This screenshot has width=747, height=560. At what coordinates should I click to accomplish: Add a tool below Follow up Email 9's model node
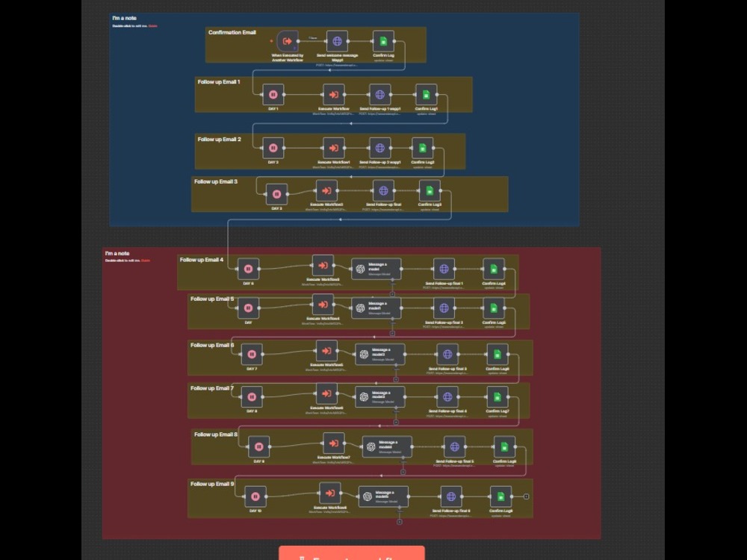click(399, 522)
